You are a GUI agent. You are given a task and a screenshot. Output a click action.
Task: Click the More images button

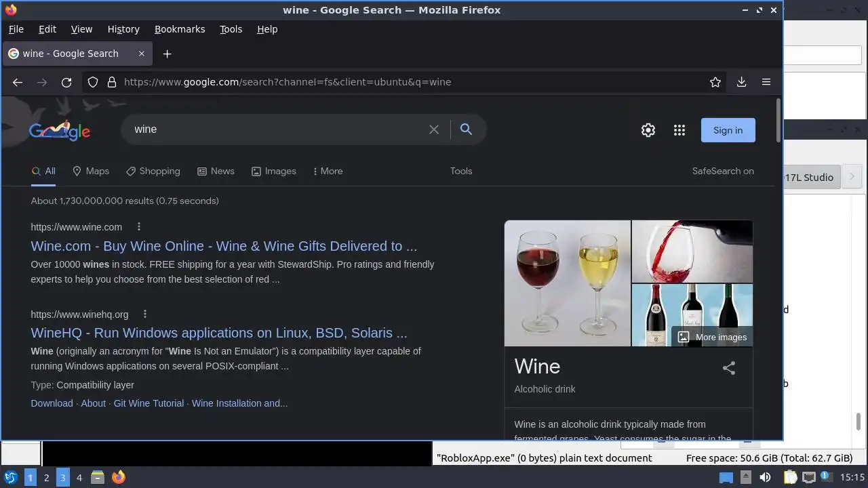pos(712,337)
